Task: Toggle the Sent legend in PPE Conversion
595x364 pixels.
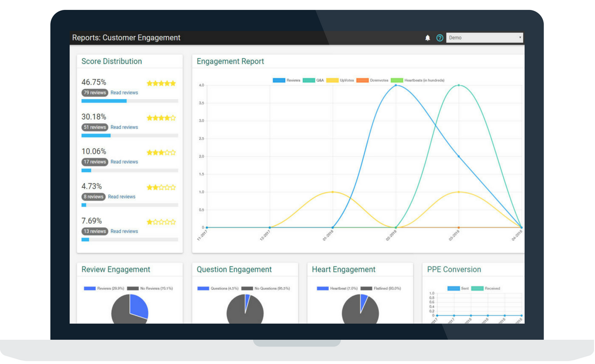Action: (x=458, y=288)
